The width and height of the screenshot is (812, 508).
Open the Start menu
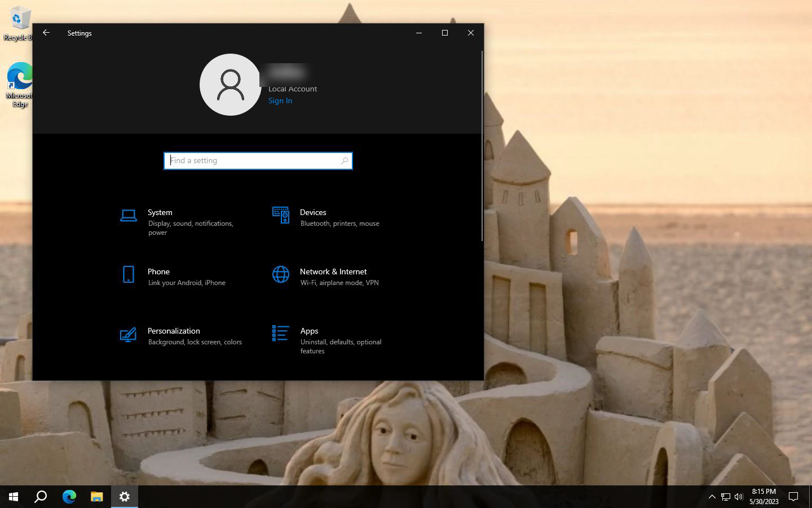pyautogui.click(x=12, y=497)
